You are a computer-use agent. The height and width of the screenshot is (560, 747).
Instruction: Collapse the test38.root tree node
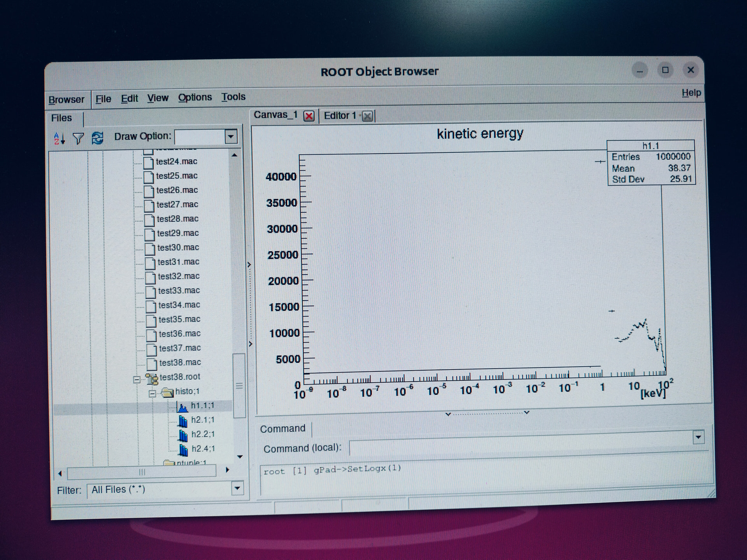(x=137, y=379)
